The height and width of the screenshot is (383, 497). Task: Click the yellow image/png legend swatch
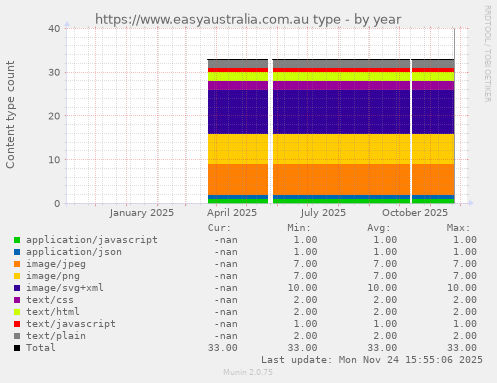point(17,276)
